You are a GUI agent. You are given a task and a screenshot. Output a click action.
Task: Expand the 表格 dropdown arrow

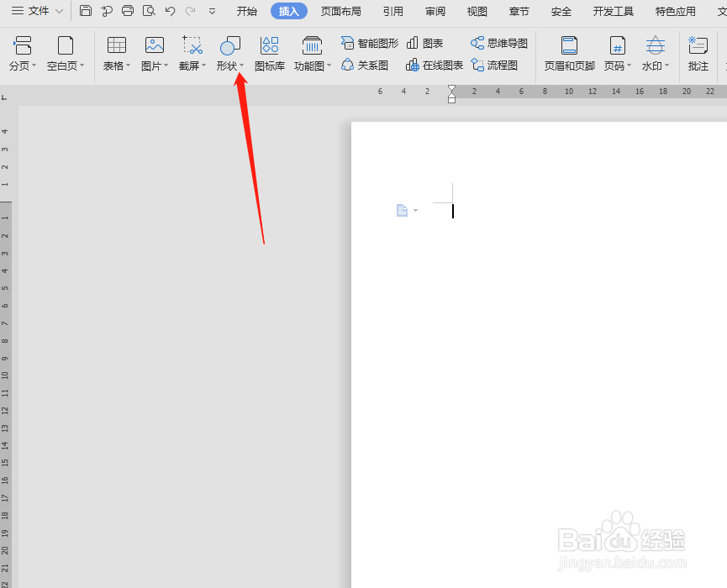(129, 66)
